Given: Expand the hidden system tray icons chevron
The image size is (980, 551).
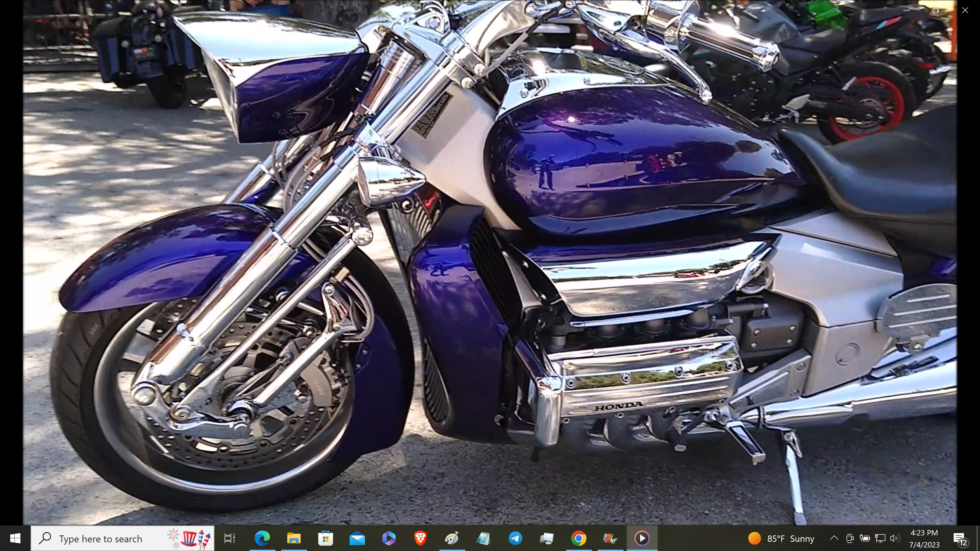Looking at the screenshot, I should click(834, 538).
